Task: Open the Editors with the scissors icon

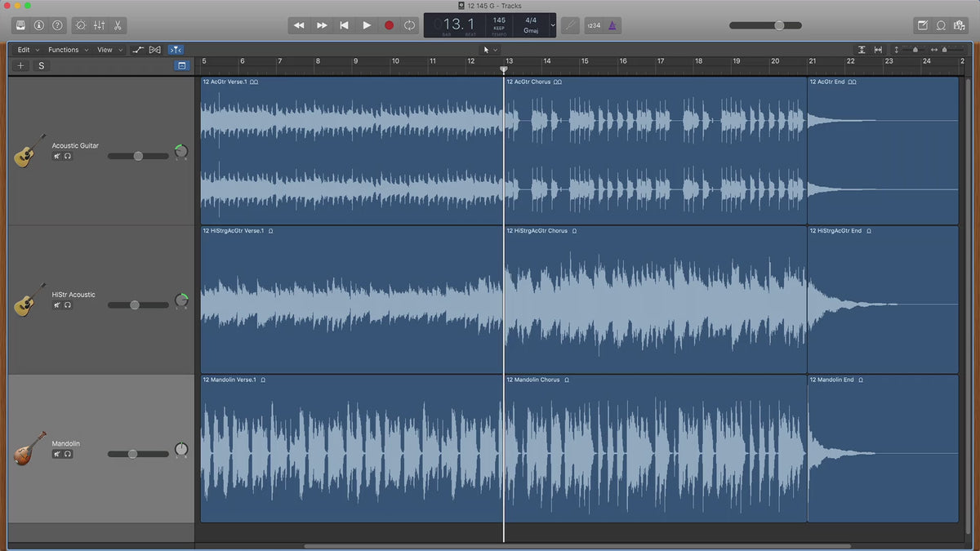Action: pos(118,25)
